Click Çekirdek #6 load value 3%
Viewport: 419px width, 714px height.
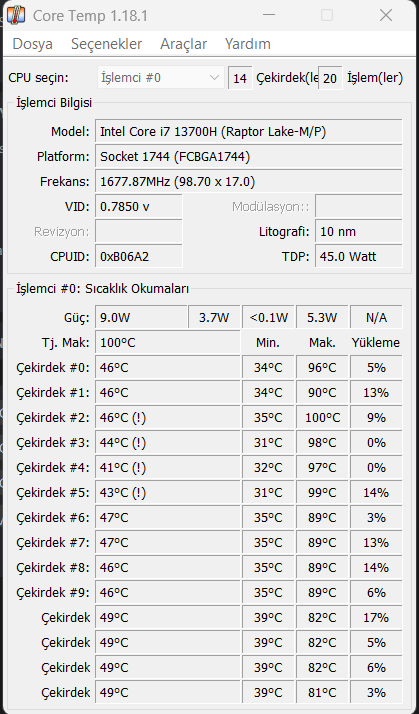[376, 518]
